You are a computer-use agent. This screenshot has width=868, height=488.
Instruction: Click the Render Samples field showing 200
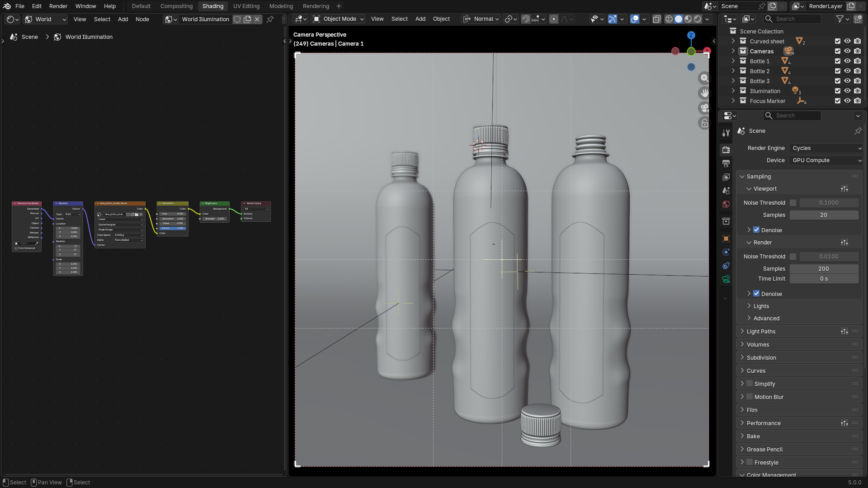824,268
